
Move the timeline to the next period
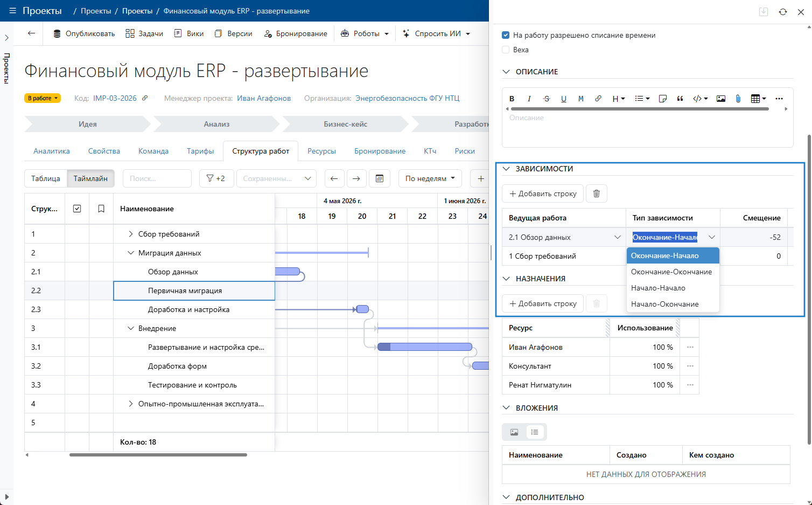point(356,178)
